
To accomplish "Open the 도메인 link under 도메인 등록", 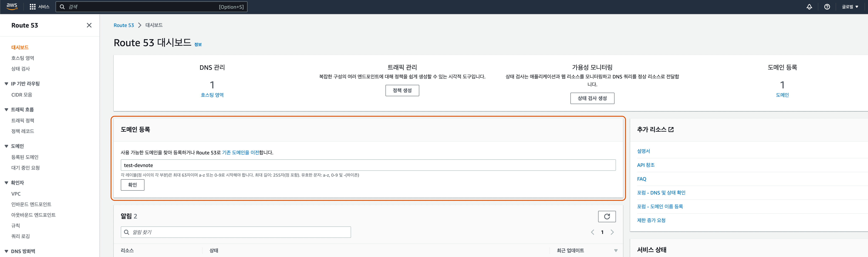I will (782, 95).
